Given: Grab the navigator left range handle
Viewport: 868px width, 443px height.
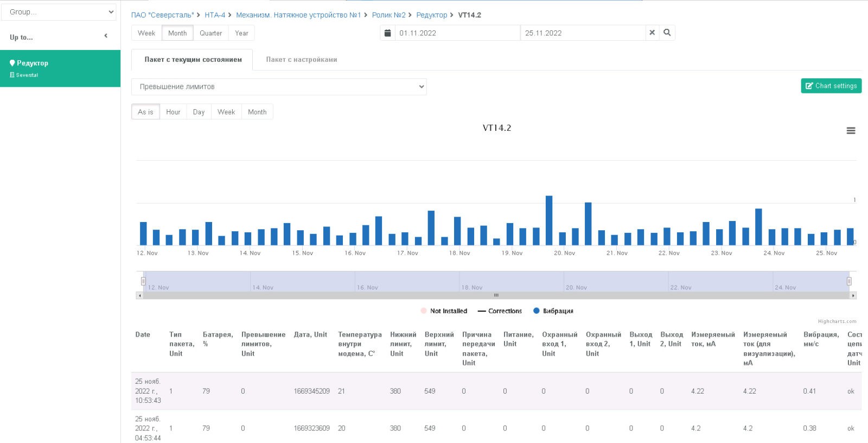Looking at the screenshot, I should 143,281.
